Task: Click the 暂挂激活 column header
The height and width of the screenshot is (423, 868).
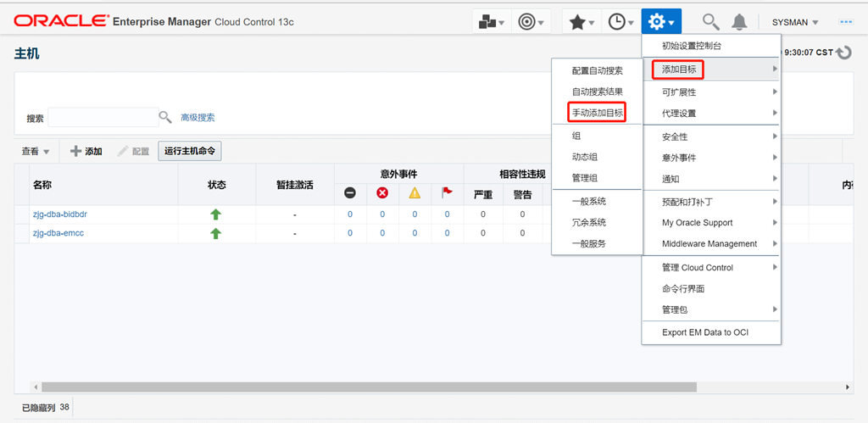Action: pyautogui.click(x=295, y=185)
